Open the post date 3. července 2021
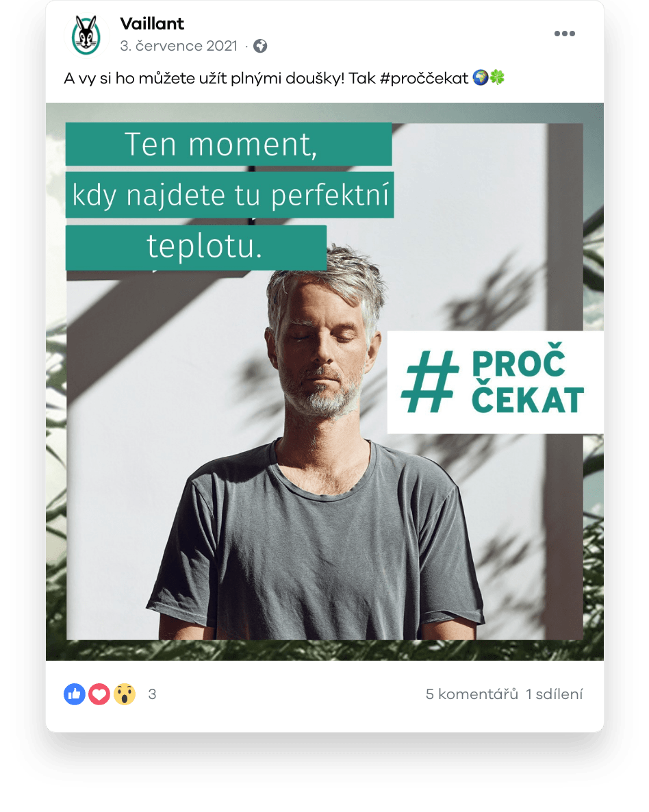649x812 pixels. point(179,46)
